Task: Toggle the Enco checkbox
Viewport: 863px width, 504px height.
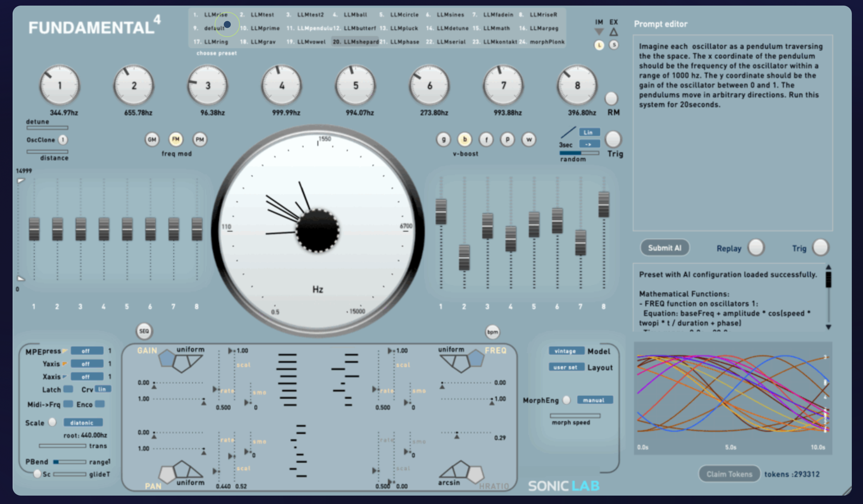Action: (x=100, y=404)
